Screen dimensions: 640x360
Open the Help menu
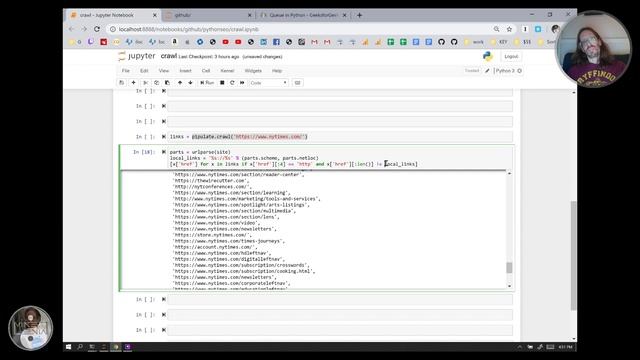[277, 71]
